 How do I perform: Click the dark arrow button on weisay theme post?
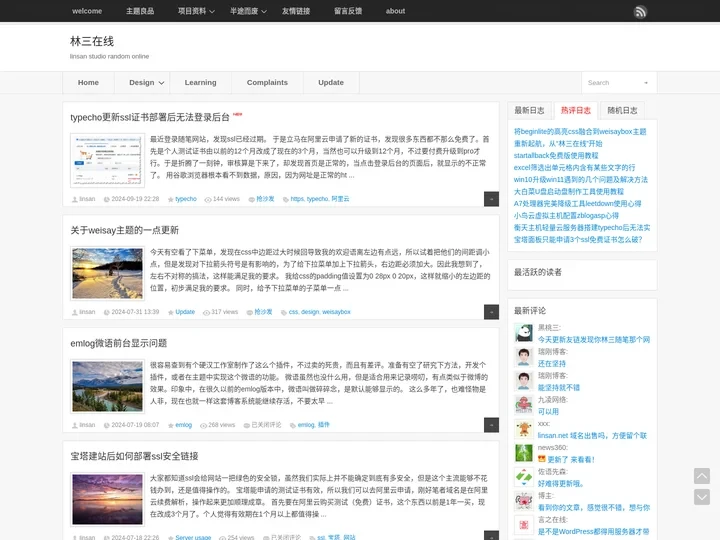click(x=491, y=312)
